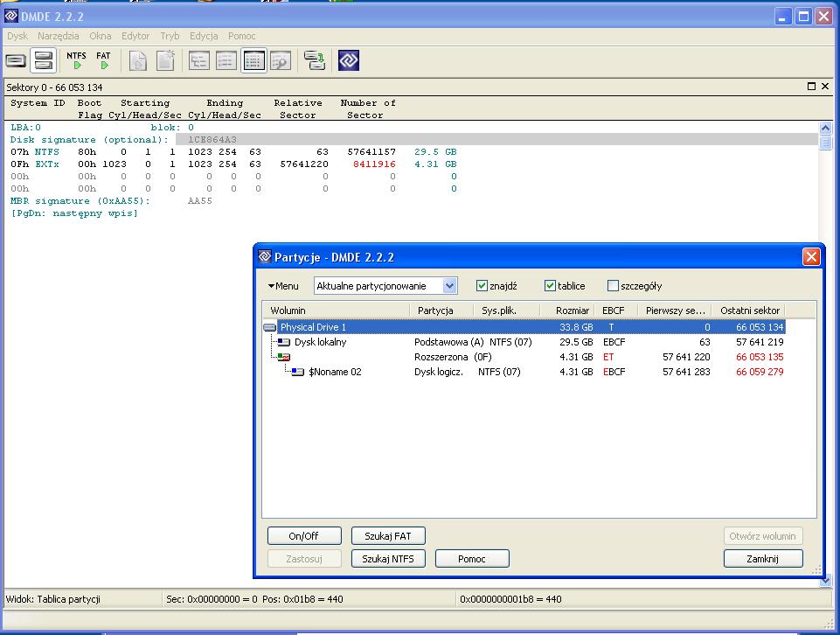Viewport: 840px width, 635px height.
Task: Click the disk signature value 1CE864A3
Action: tap(212, 140)
